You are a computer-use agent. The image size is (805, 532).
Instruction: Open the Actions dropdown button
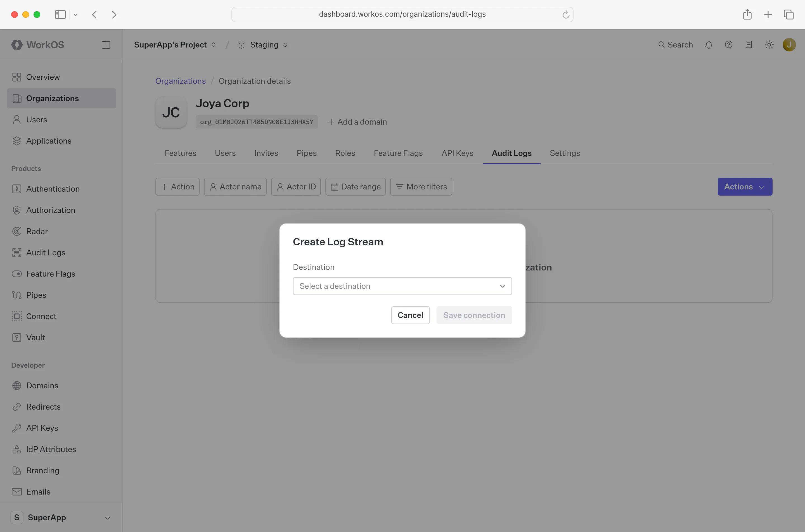745,187
